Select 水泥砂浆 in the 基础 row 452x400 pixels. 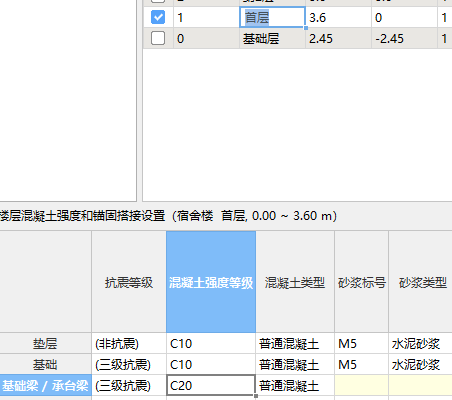point(421,364)
